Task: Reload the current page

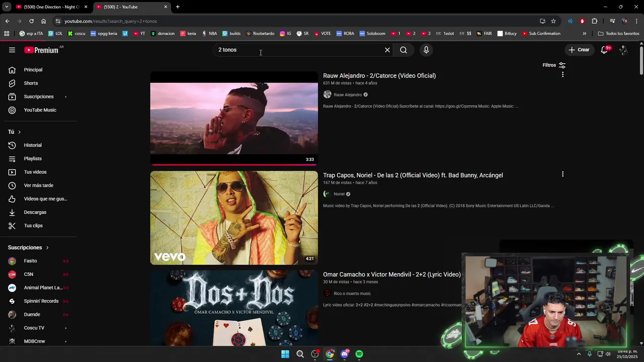Action: coord(31,21)
